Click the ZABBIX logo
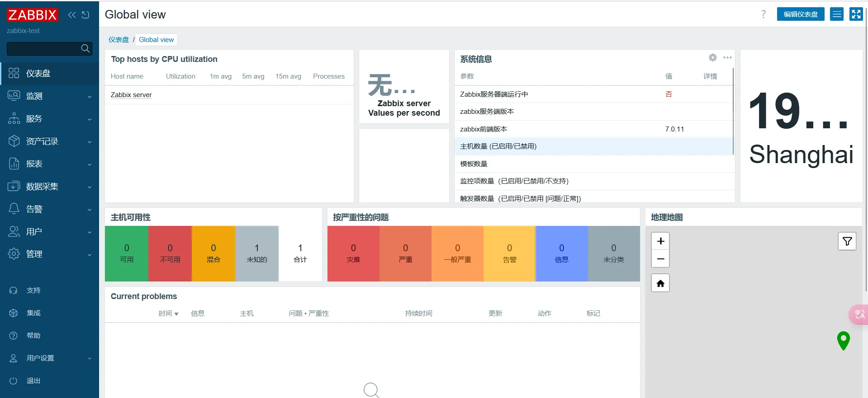 click(32, 15)
